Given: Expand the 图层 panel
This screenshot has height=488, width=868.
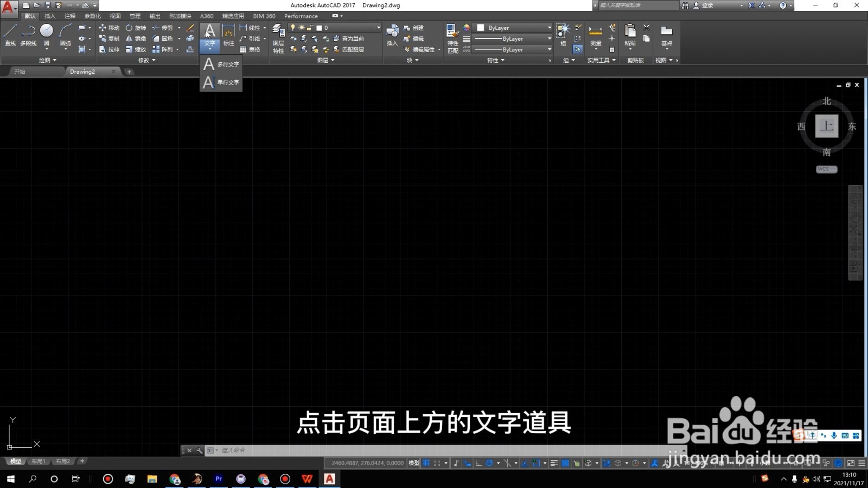Looking at the screenshot, I should click(x=325, y=60).
